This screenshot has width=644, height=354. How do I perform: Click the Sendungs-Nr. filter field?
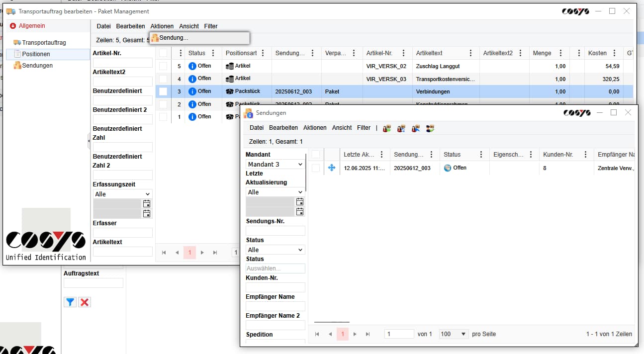point(276,231)
